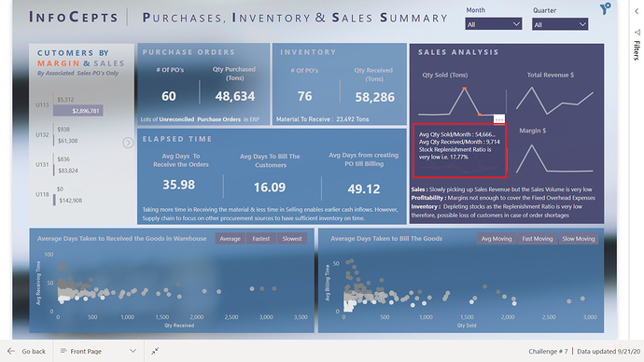Toggle the Slowest receiving time view
The image size is (644, 362).
point(292,239)
